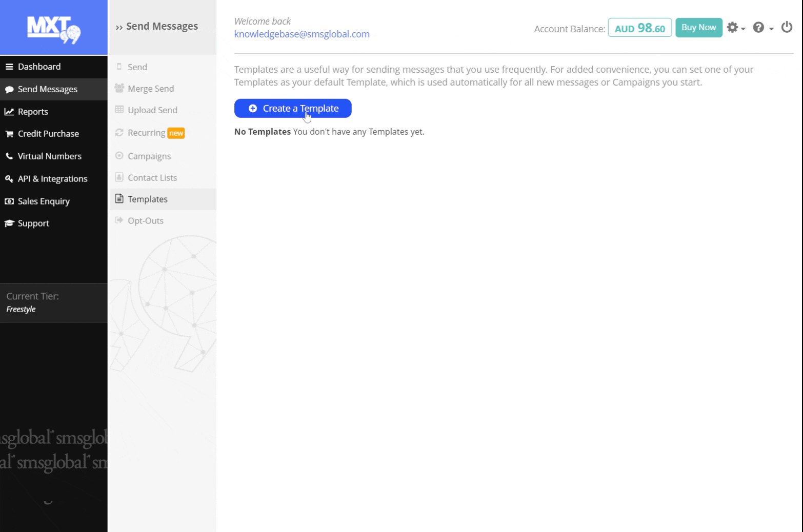Image resolution: width=803 pixels, height=532 pixels.
Task: Expand the help question mark menu
Action: point(762,28)
